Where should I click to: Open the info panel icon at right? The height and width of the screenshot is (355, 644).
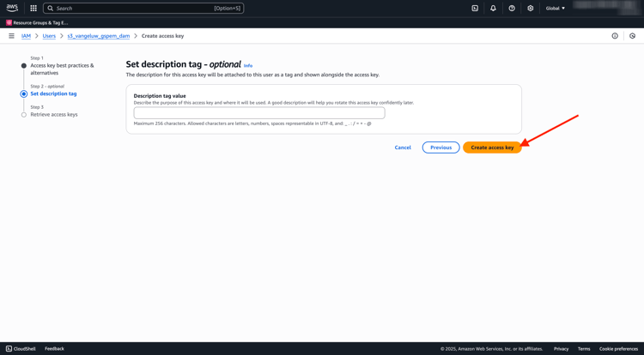point(615,36)
